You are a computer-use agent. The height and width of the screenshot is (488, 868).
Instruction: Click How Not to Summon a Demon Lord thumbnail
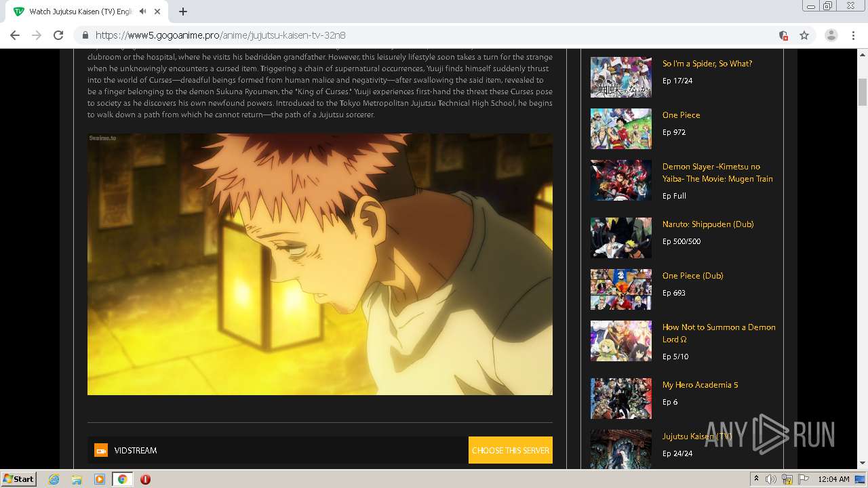(621, 341)
